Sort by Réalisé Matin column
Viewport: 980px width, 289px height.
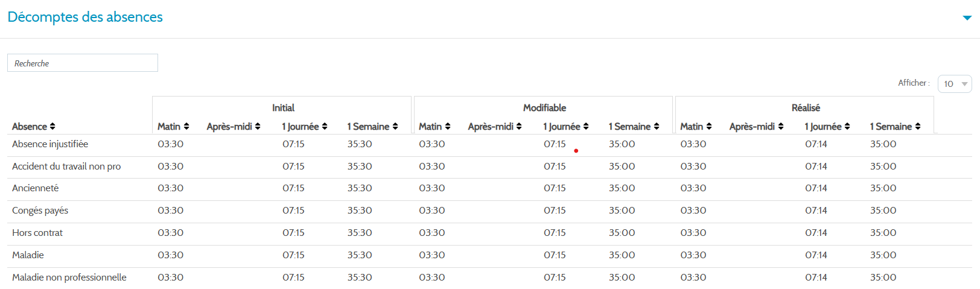pos(696,126)
